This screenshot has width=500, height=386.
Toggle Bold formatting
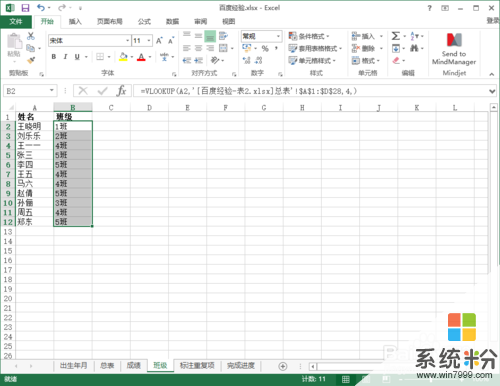pyautogui.click(x=54, y=57)
